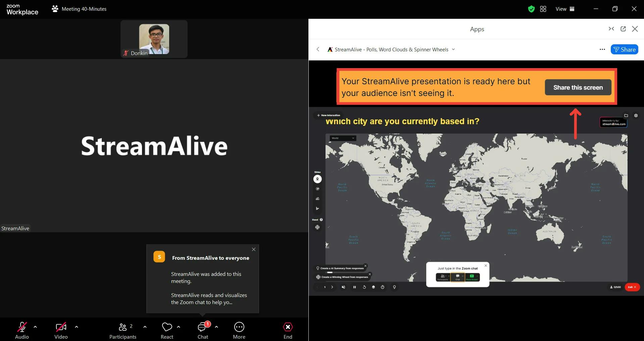Expand the audio options arrow

[35, 327]
